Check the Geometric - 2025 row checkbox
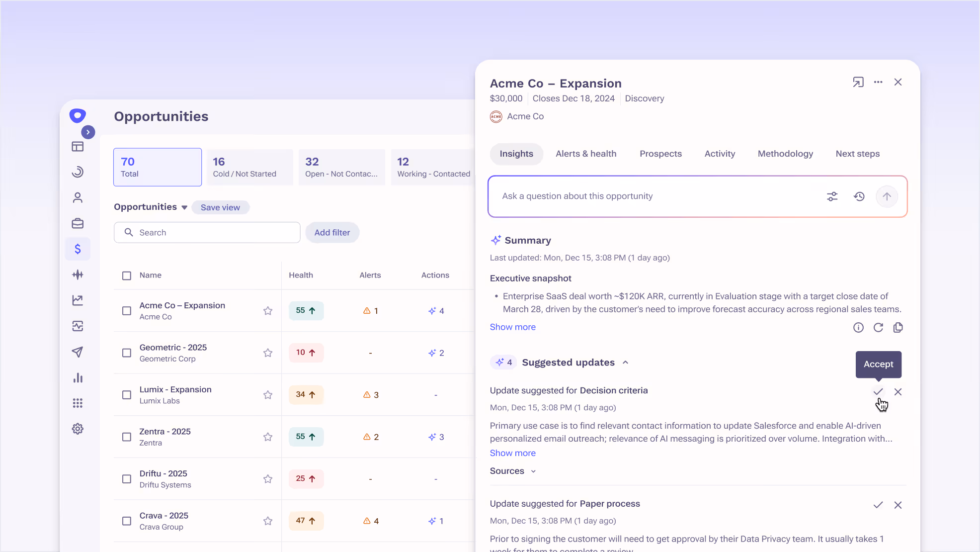Image resolution: width=980 pixels, height=552 pixels. (126, 353)
